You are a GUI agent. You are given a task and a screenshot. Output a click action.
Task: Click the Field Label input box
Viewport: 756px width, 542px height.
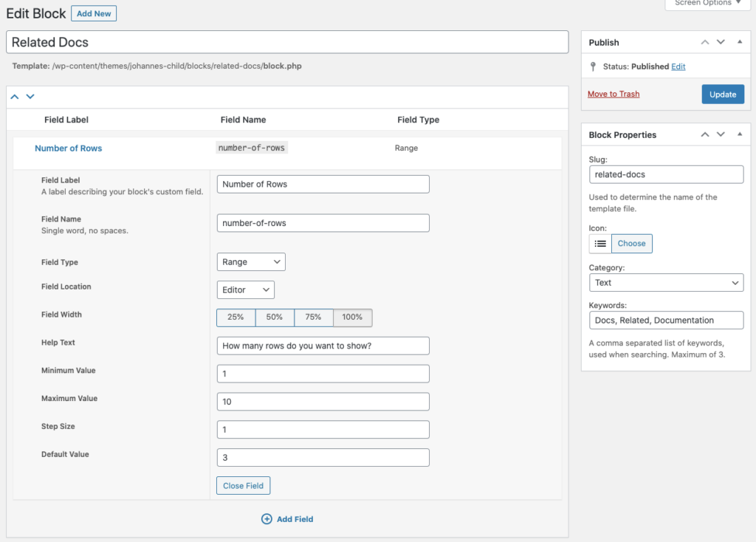click(x=323, y=184)
